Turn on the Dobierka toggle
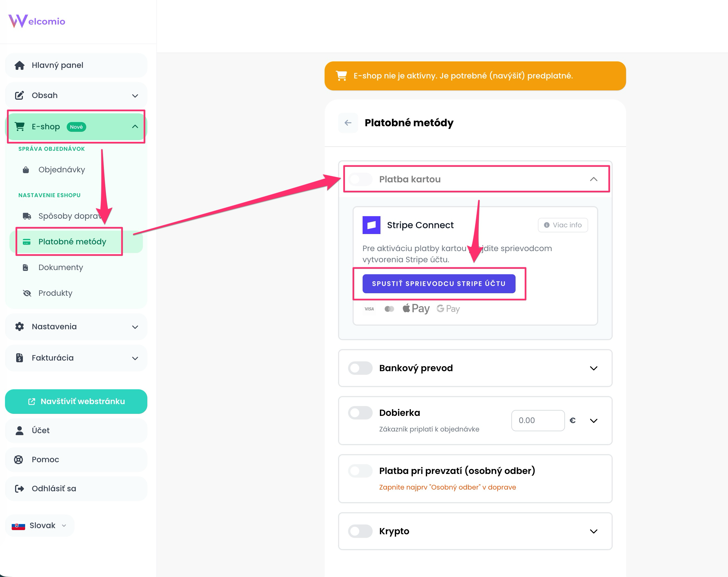Image resolution: width=728 pixels, height=577 pixels. 360,413
